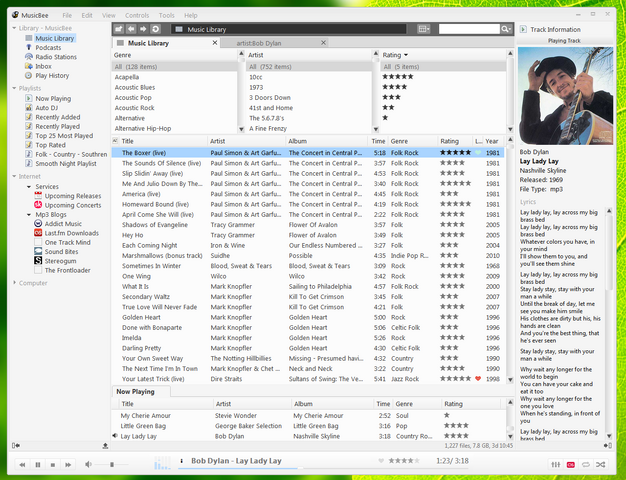Open the Auto DJ playlist icon
Viewport: 626px width, 480px height.
point(28,108)
